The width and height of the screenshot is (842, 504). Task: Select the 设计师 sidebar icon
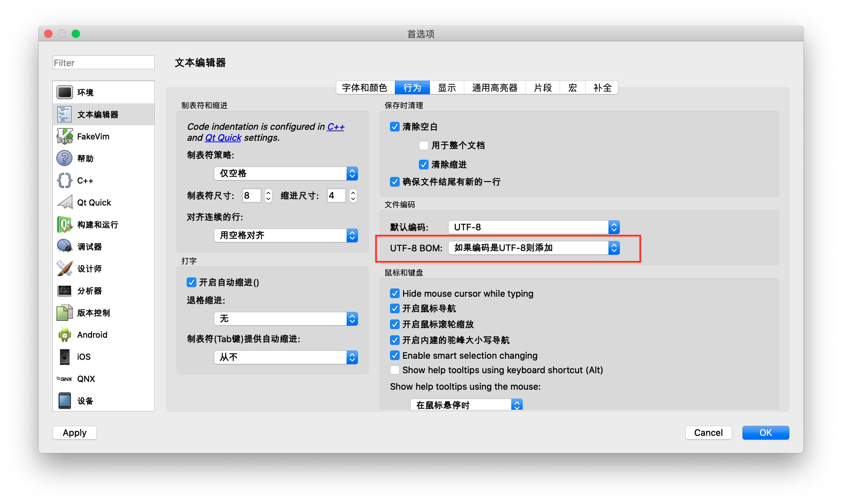pyautogui.click(x=64, y=269)
